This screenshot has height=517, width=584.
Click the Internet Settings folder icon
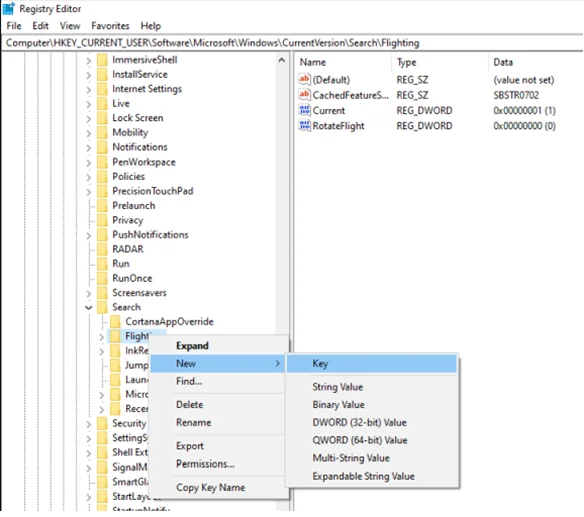(102, 89)
